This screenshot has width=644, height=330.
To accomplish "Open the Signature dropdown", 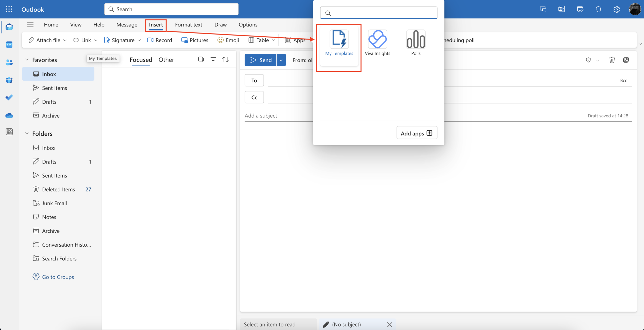I will (x=139, y=40).
